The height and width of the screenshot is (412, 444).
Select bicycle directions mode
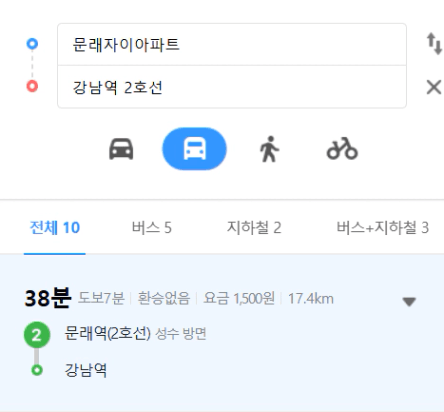point(342,149)
